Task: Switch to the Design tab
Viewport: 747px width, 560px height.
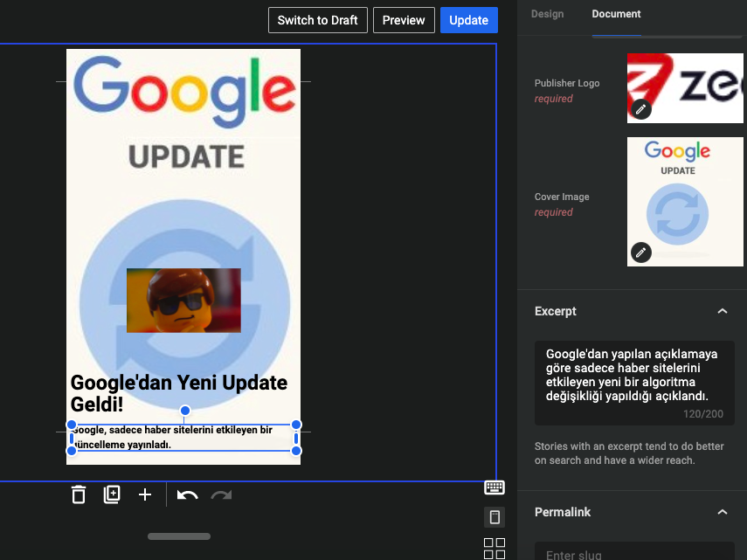Action: click(548, 14)
